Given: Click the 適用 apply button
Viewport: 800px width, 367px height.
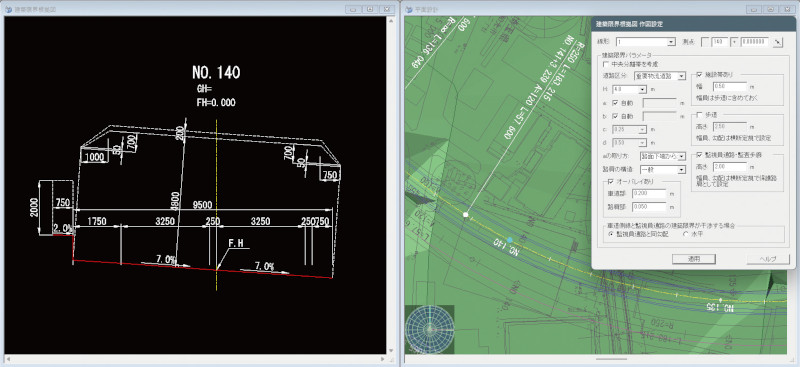Looking at the screenshot, I should (x=694, y=259).
